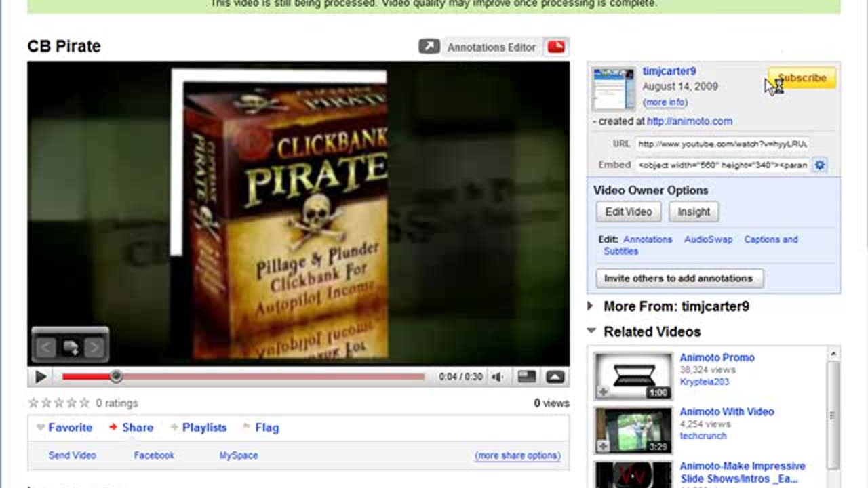Mute the video with the speaker icon
Screen dimensions: 868x488
(x=498, y=377)
